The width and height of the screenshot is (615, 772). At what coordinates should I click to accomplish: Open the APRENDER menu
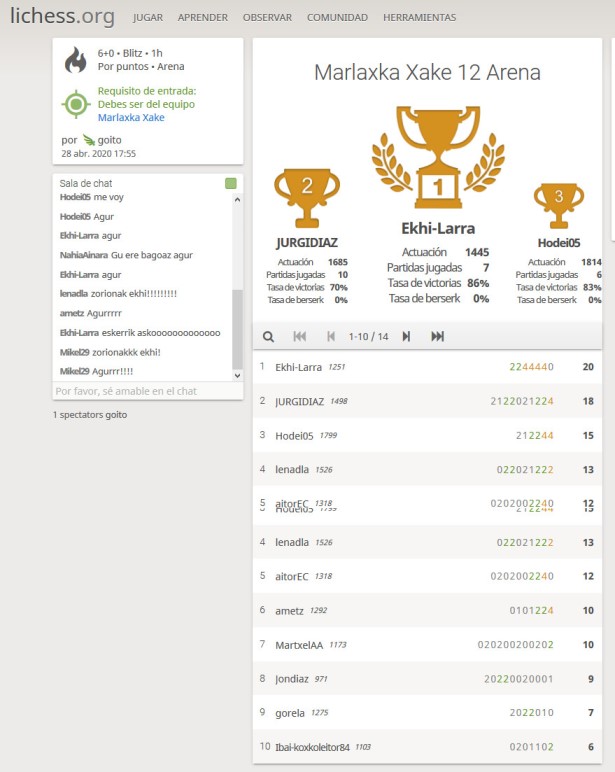click(202, 18)
